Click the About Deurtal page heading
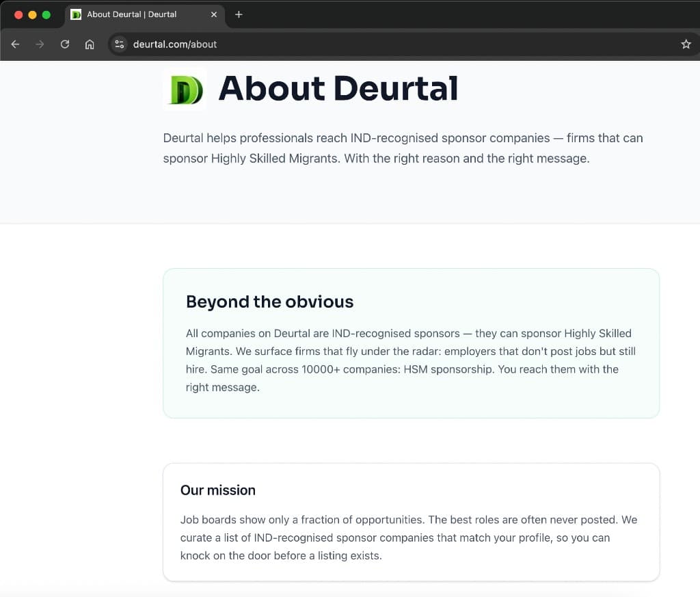The width and height of the screenshot is (700, 597). pyautogui.click(x=338, y=89)
